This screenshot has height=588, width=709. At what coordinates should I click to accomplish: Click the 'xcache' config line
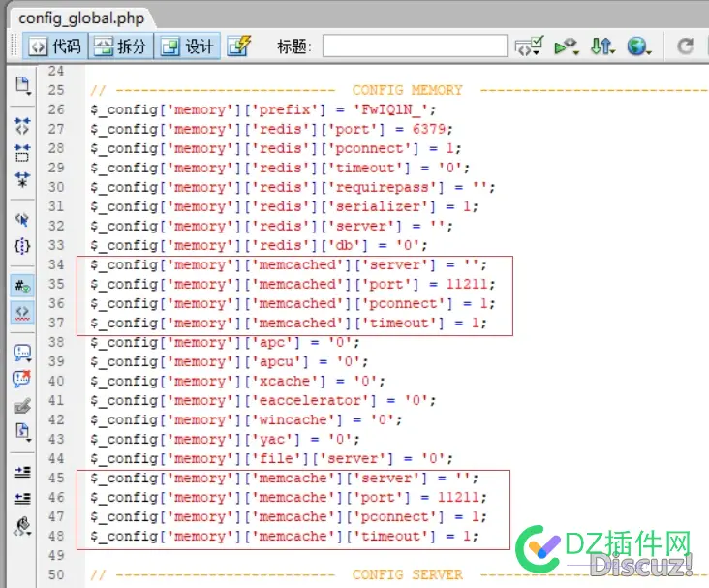[x=237, y=382]
